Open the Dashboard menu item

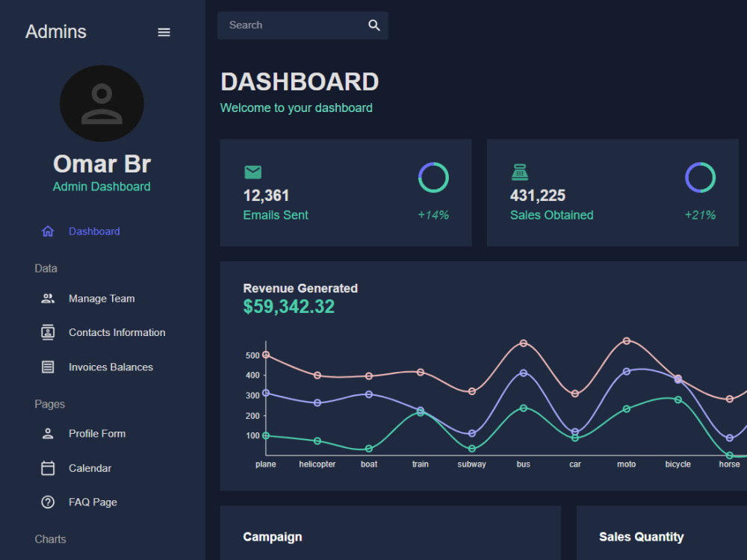pyautogui.click(x=94, y=231)
